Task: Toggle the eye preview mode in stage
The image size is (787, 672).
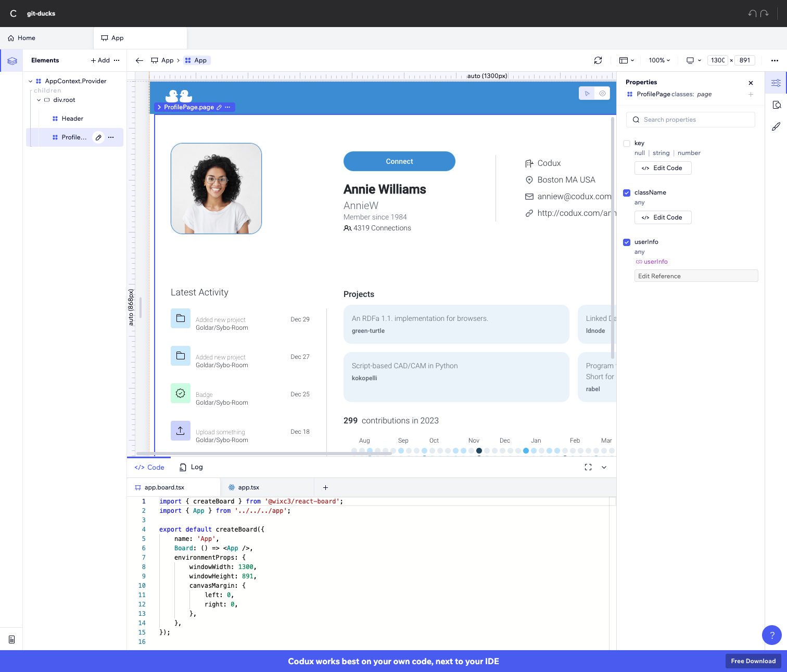Action: (x=602, y=94)
